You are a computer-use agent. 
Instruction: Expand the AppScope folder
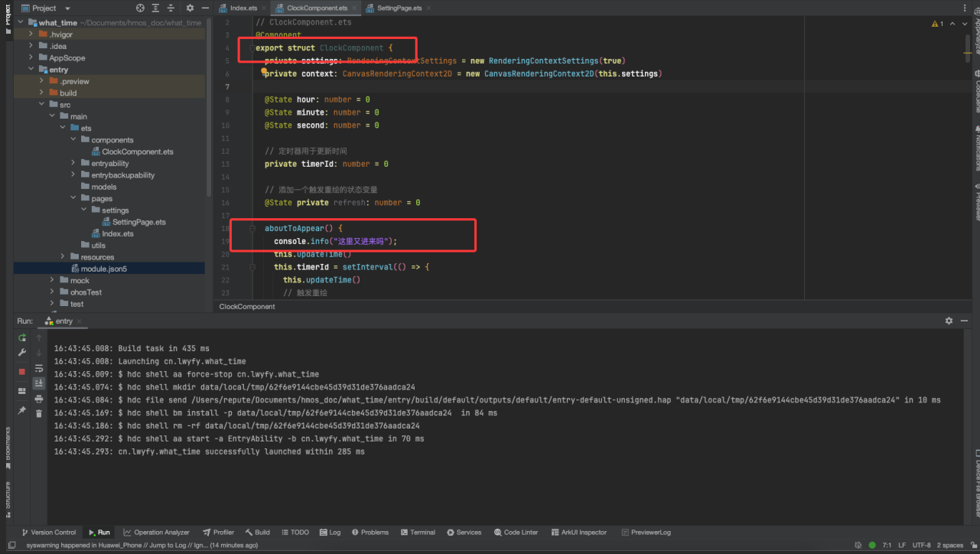click(31, 58)
